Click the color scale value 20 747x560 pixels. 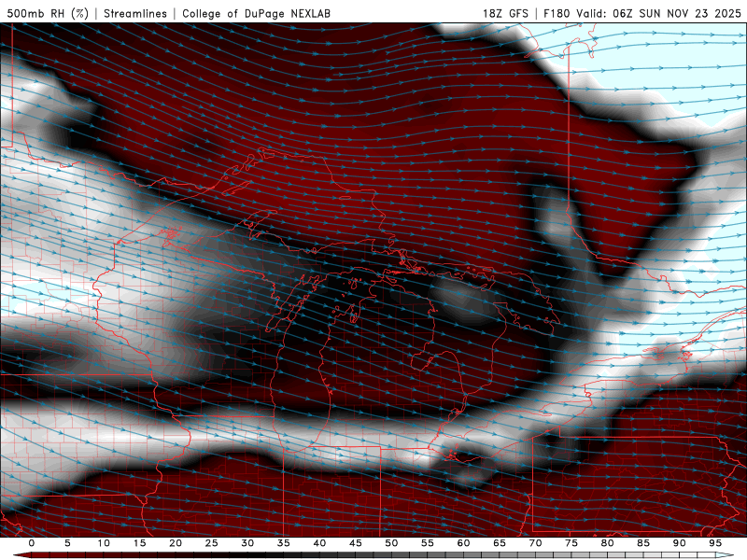click(x=176, y=543)
